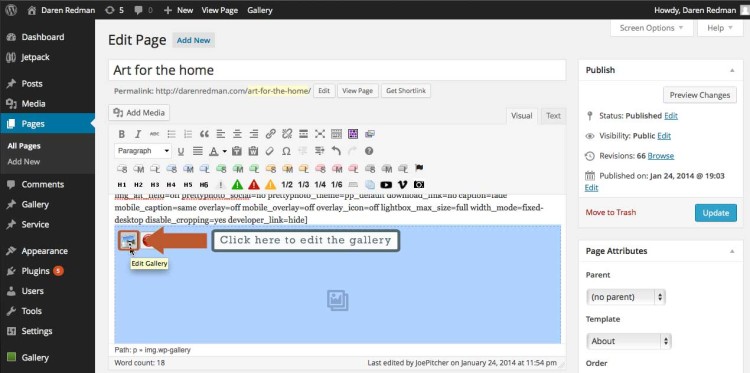750x373 pixels.
Task: Open the Paragraph format dropdown
Action: (143, 151)
